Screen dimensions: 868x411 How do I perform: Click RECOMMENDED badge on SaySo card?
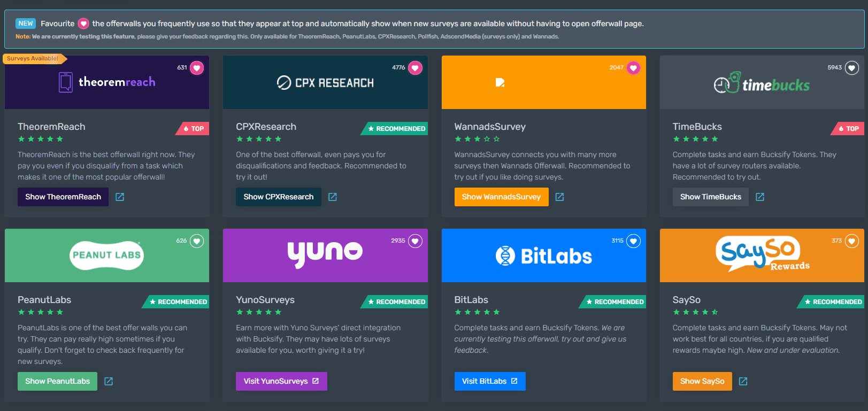point(832,302)
